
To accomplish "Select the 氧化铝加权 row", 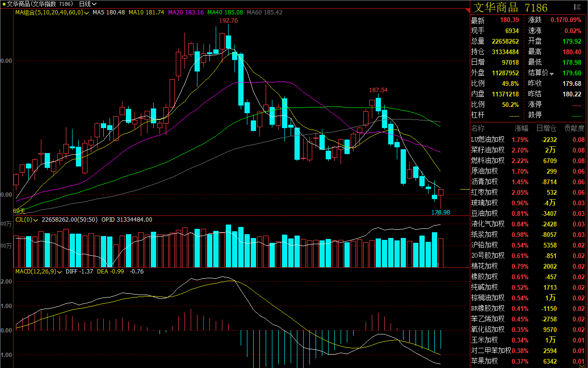I will click(x=528, y=330).
